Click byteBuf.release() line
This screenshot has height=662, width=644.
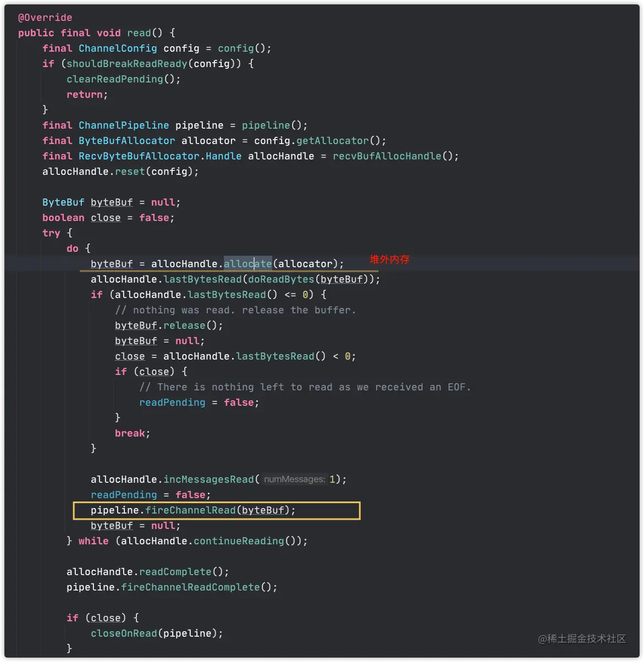point(169,326)
